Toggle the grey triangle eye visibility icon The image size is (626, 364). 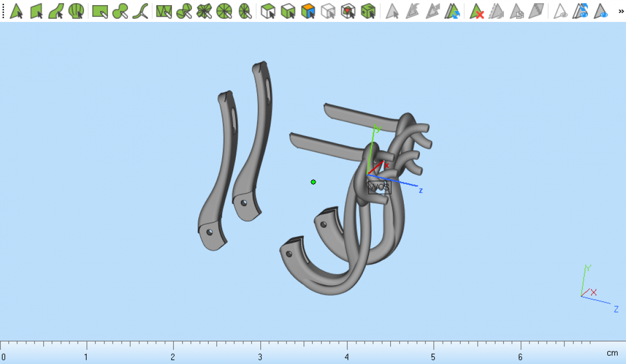(x=561, y=11)
